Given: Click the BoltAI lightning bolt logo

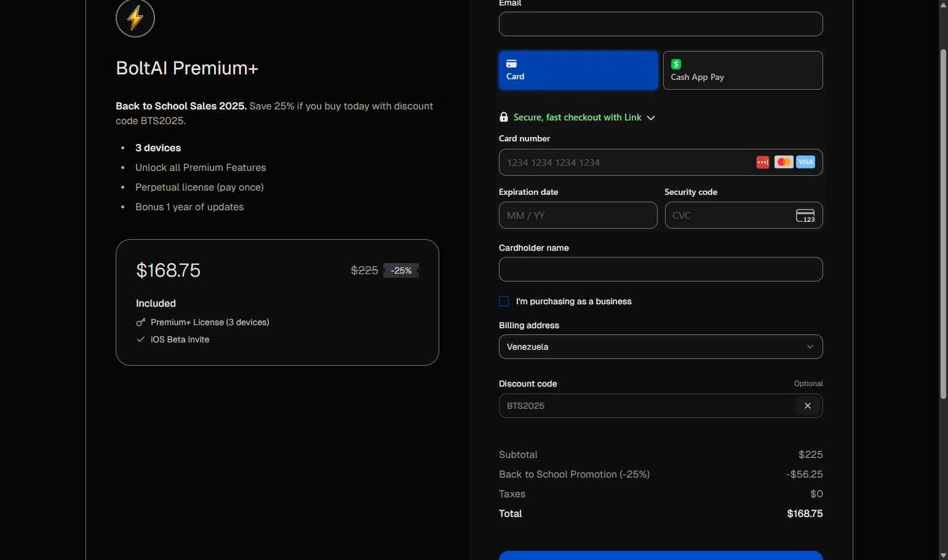Looking at the screenshot, I should coord(135,18).
